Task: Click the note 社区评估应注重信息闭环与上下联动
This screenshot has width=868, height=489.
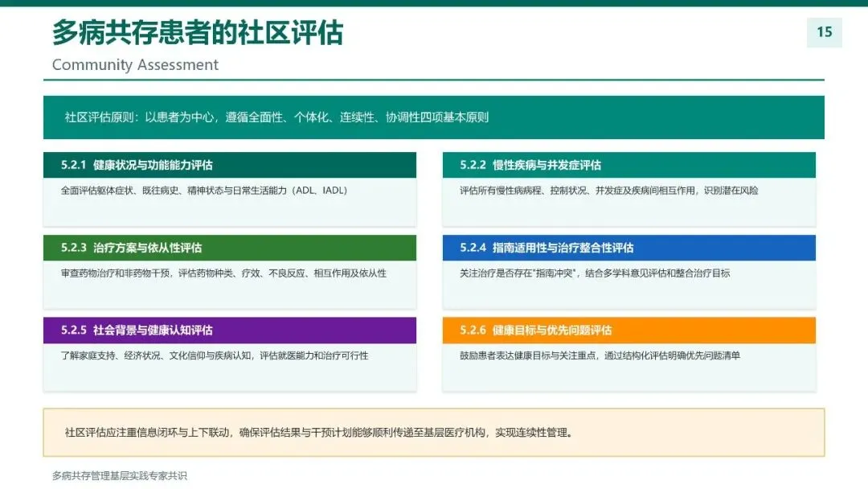Action: (319, 433)
